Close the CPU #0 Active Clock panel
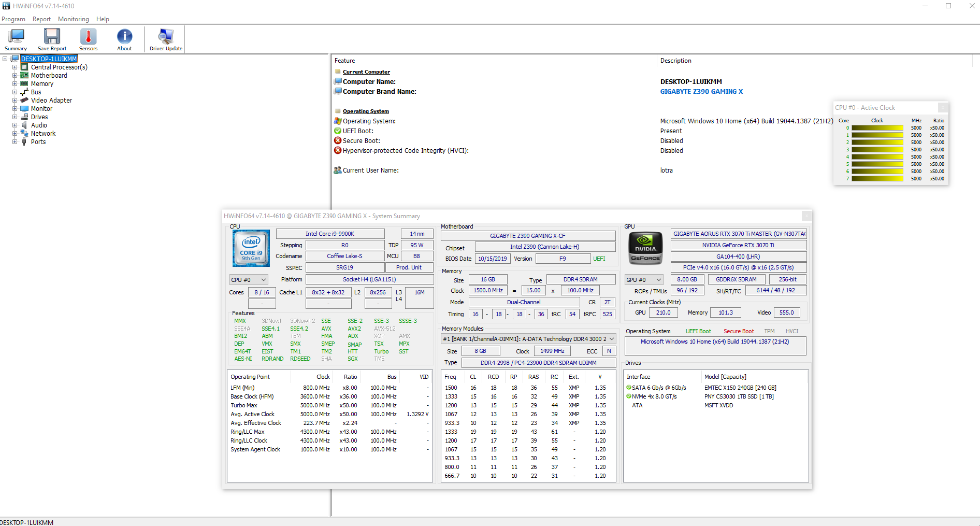This screenshot has width=980, height=526. point(943,108)
